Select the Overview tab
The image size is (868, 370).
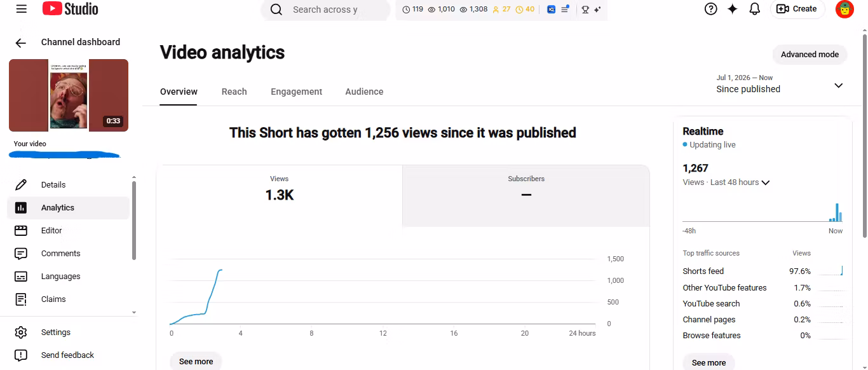(x=179, y=92)
